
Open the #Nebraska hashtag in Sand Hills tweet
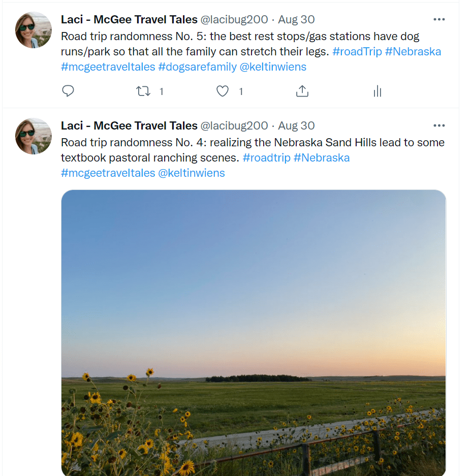(322, 157)
